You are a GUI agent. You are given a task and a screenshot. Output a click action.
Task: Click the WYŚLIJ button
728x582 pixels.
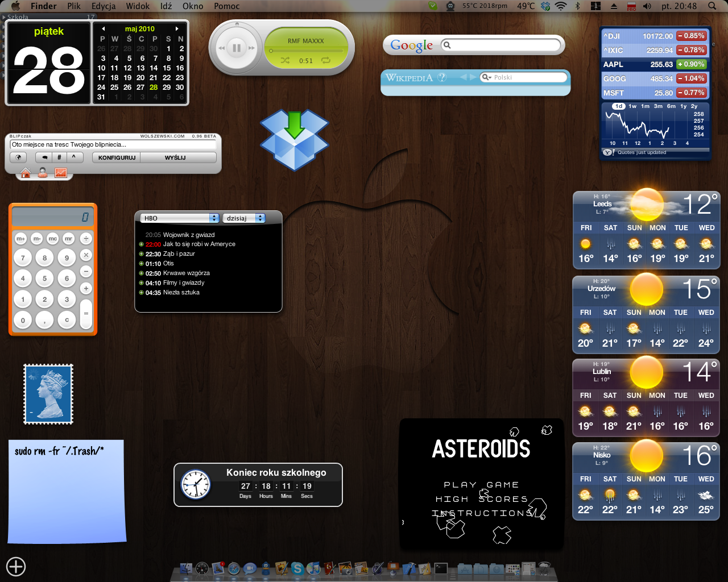[175, 157]
